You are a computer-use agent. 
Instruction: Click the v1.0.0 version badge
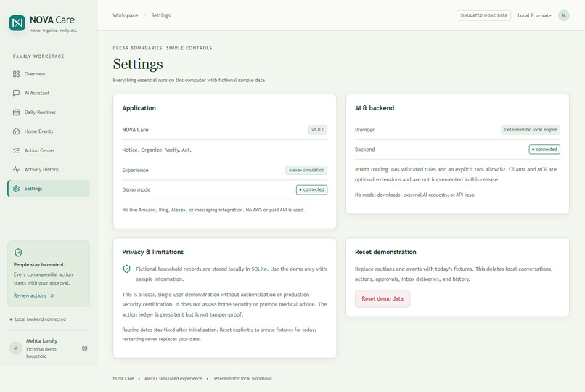pyautogui.click(x=318, y=130)
